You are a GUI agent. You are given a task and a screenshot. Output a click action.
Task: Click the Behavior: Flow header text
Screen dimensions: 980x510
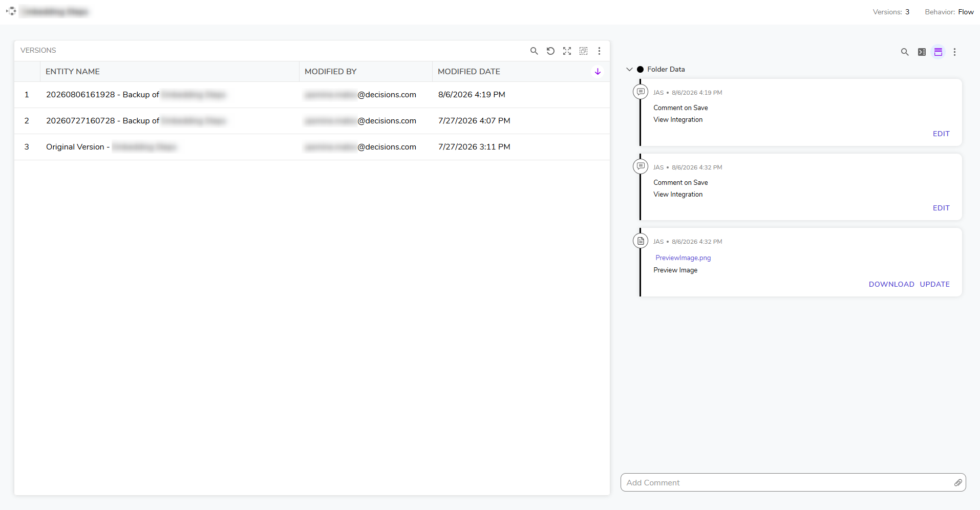[x=949, y=12]
